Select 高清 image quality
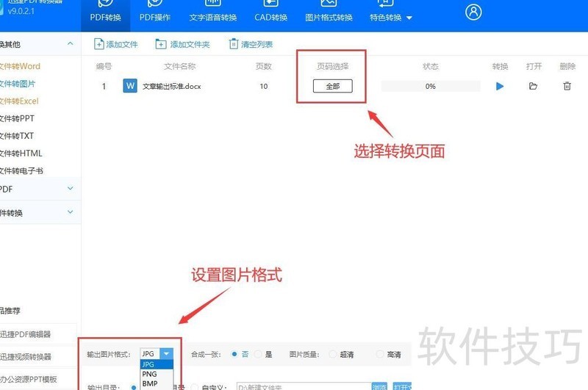588x390 pixels. [380, 354]
